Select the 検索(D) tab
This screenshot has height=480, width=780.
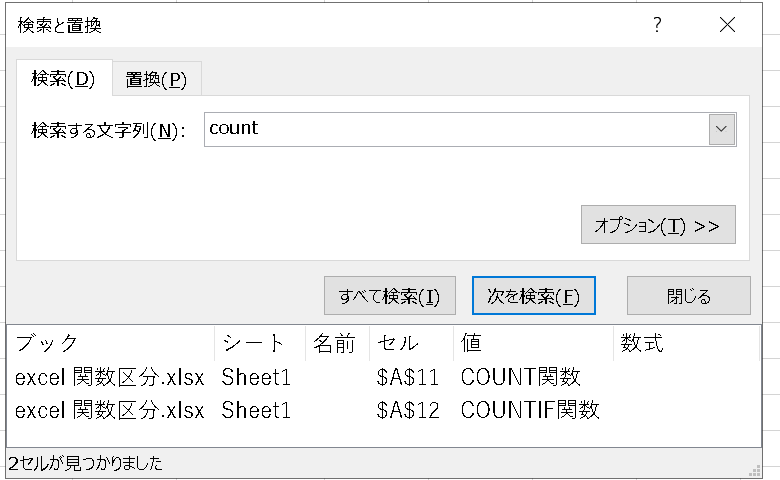(x=63, y=78)
